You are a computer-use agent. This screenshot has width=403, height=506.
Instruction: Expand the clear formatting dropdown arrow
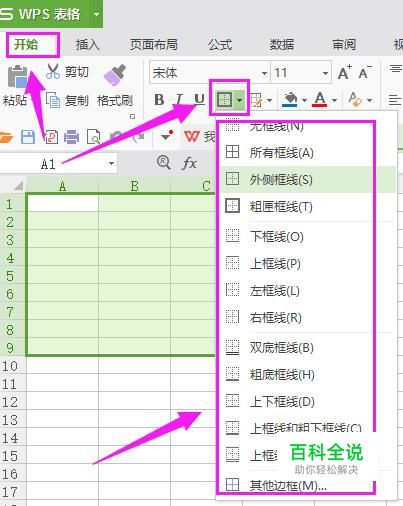(x=369, y=100)
